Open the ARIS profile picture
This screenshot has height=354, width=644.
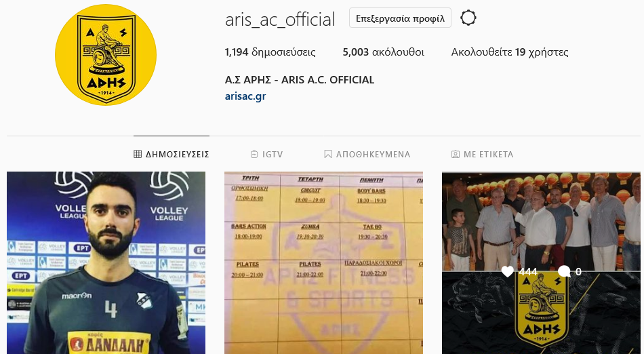pos(106,55)
